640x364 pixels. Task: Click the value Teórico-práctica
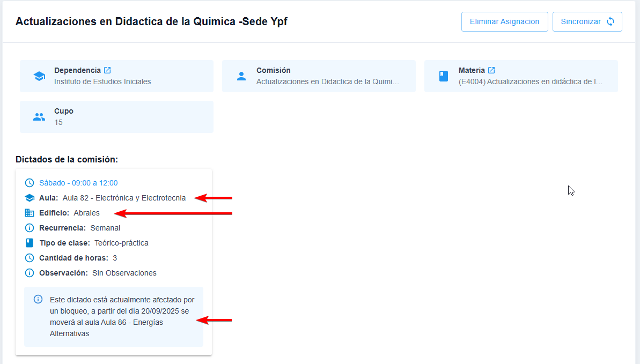[x=122, y=243]
